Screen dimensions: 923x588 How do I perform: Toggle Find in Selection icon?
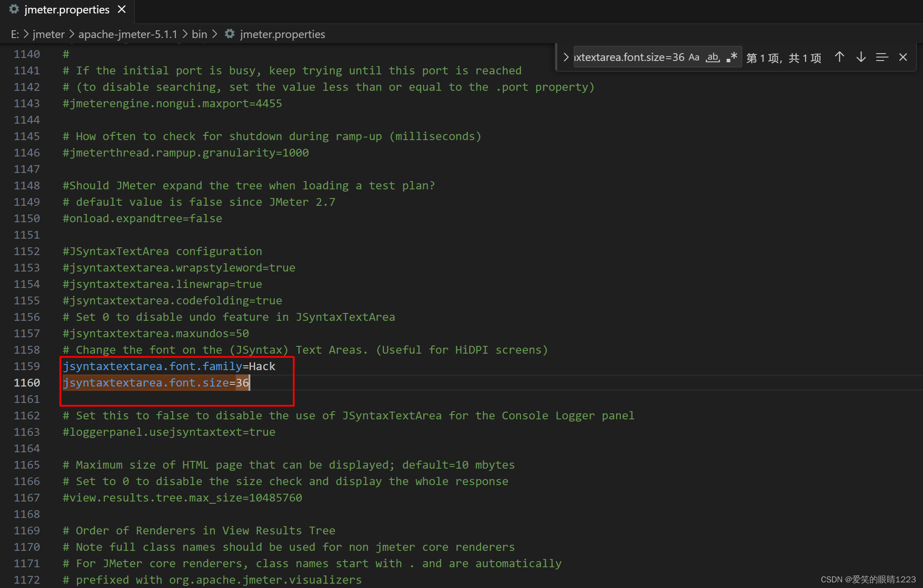tap(882, 58)
